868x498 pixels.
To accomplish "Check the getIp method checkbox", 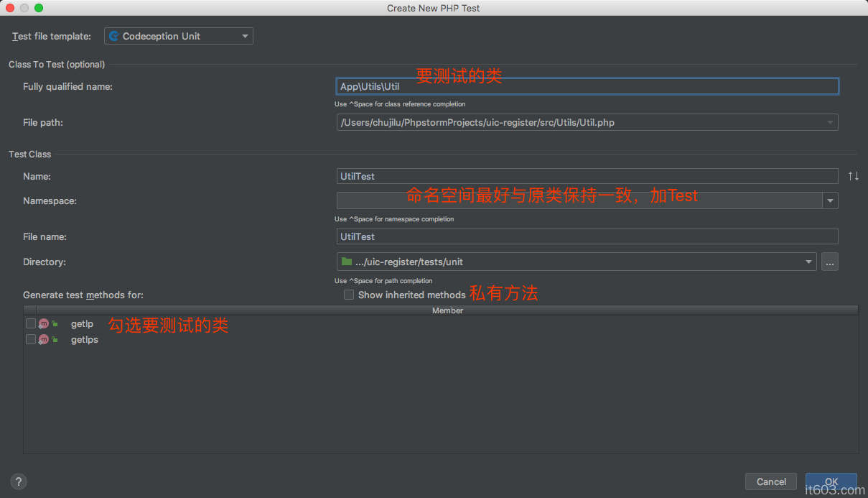I will pyautogui.click(x=30, y=324).
